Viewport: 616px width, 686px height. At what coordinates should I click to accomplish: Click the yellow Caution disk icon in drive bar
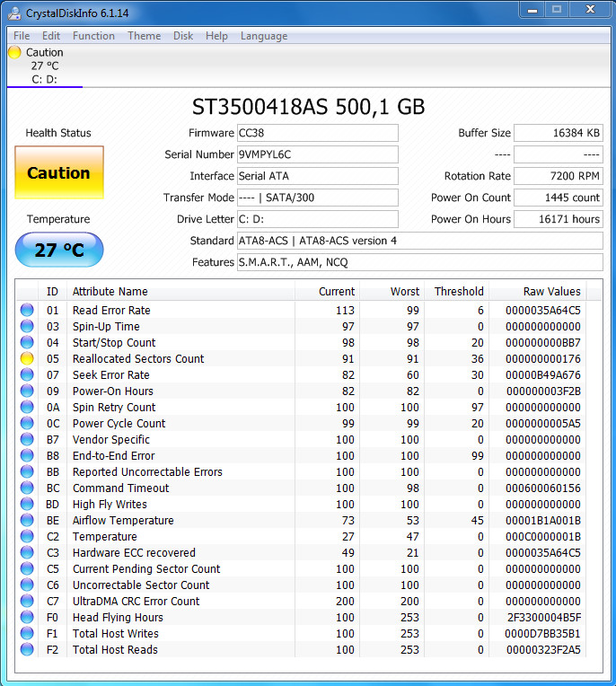pyautogui.click(x=14, y=53)
